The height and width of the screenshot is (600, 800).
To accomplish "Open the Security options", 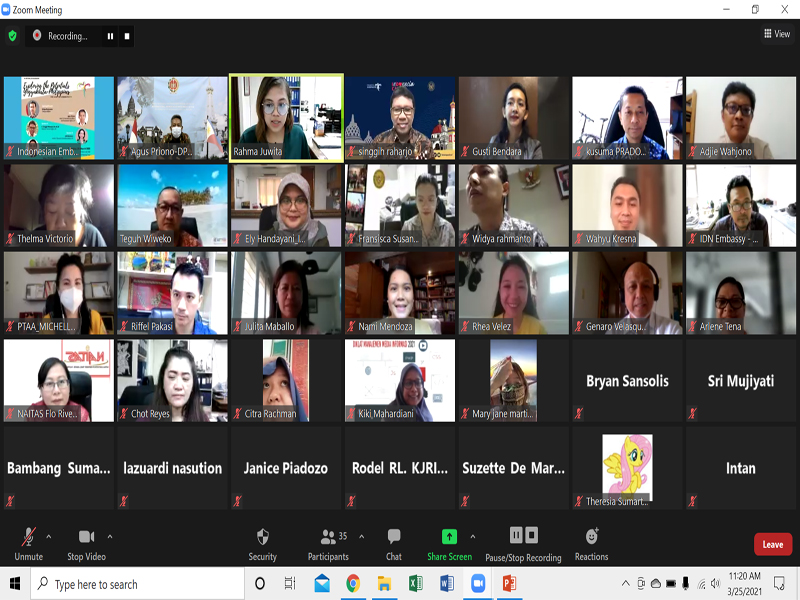I will (262, 542).
